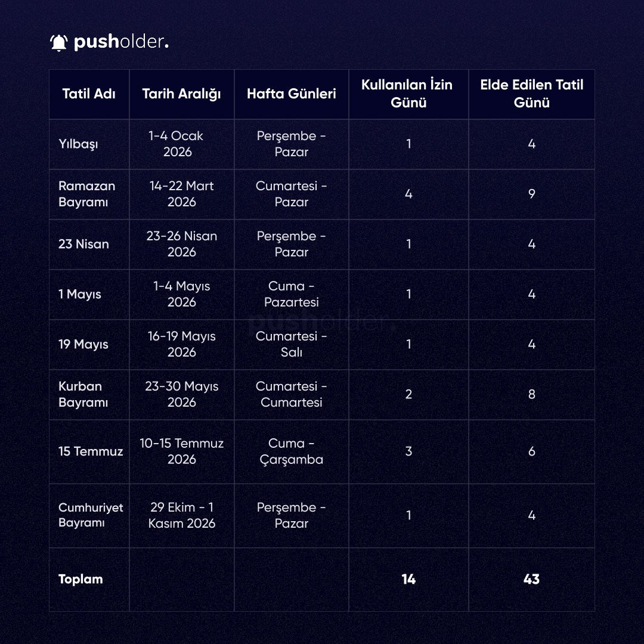644x644 pixels.
Task: Click the Toplam row label
Action: click(80, 579)
